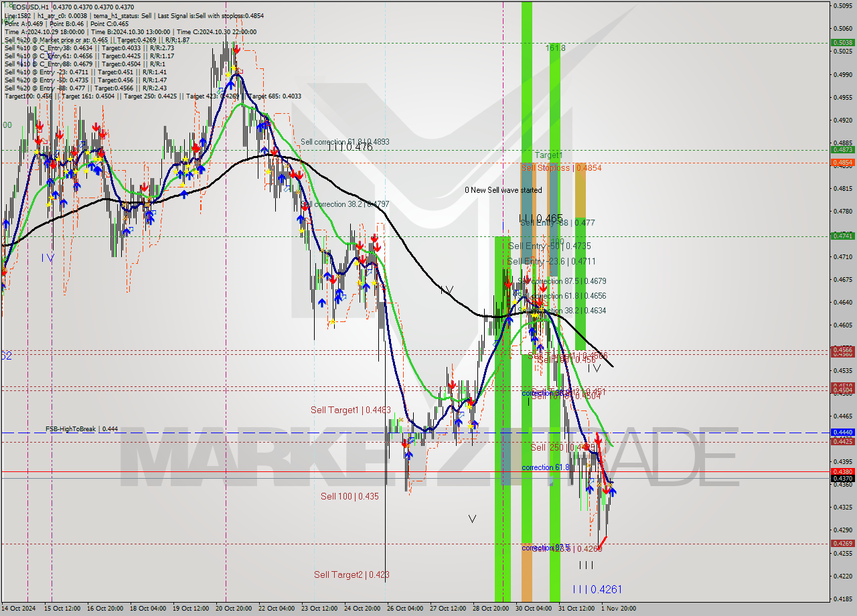
Task: Click the '1 Nov 20:00' time label
Action: tap(619, 609)
